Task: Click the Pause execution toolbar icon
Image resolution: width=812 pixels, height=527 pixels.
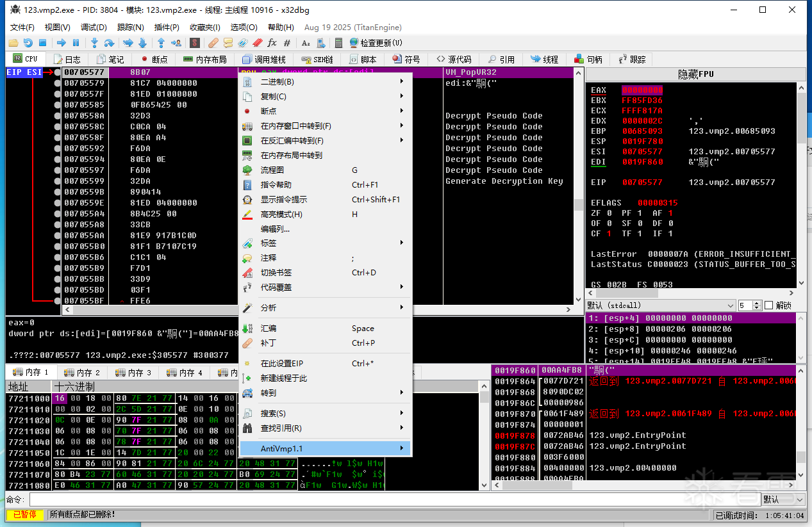Action: [76, 43]
